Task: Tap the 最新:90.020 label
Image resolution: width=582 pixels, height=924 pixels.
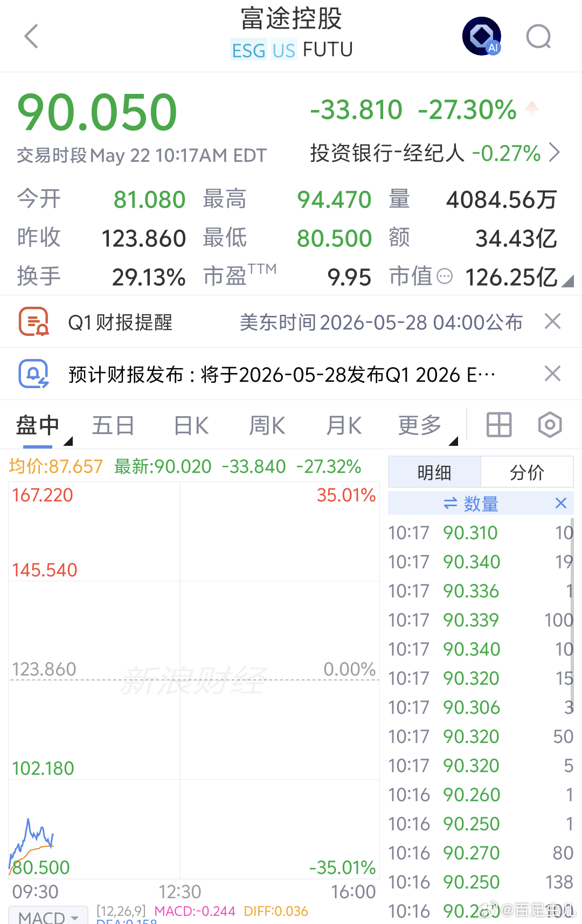Action: tap(163, 466)
